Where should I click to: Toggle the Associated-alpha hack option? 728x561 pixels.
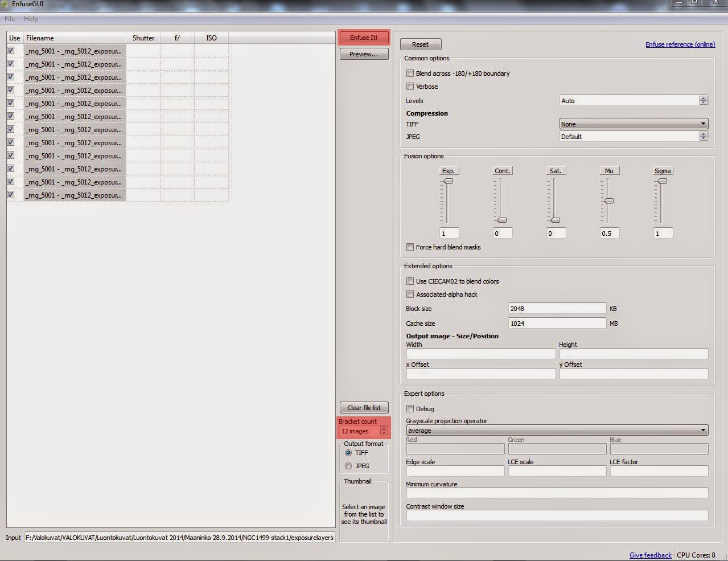pos(410,294)
